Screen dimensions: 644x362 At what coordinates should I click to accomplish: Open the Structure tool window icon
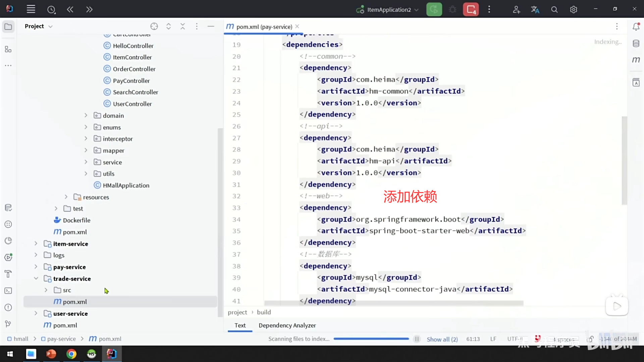(8, 50)
